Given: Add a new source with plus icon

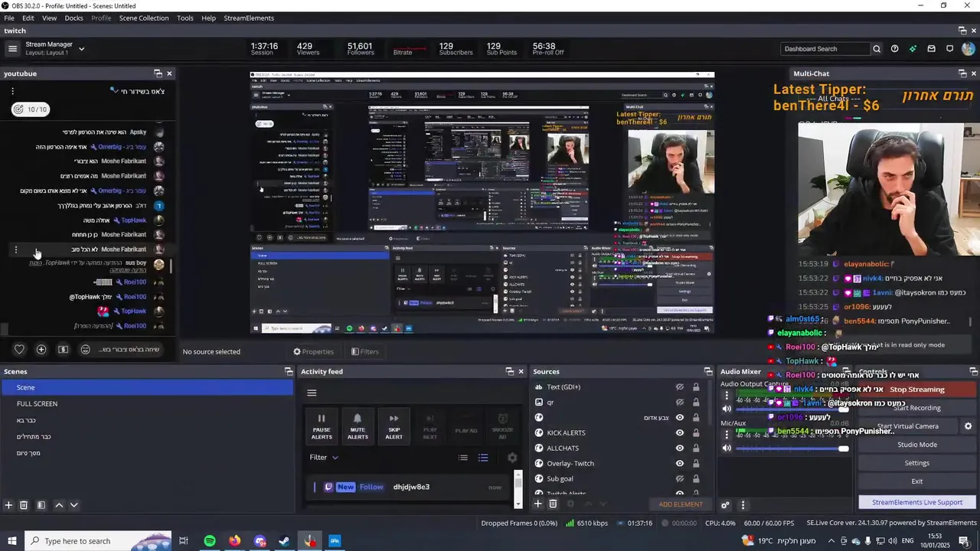Looking at the screenshot, I should 537,504.
